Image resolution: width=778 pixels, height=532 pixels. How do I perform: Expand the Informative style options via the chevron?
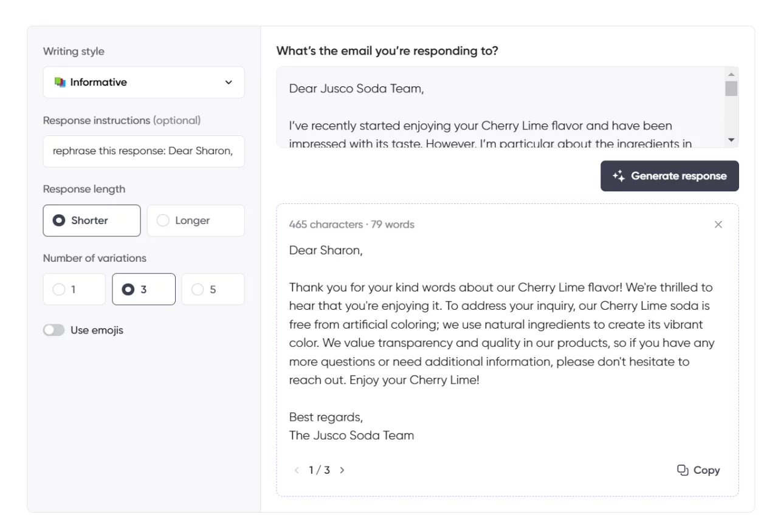click(228, 82)
